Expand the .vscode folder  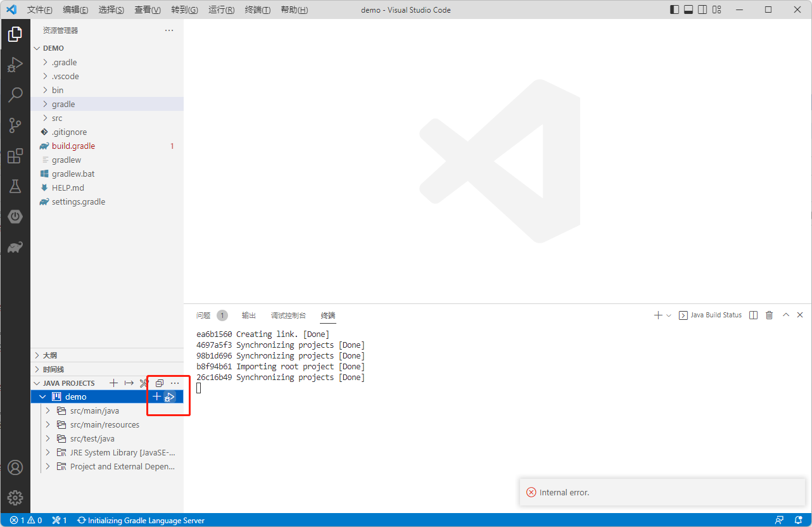(45, 76)
